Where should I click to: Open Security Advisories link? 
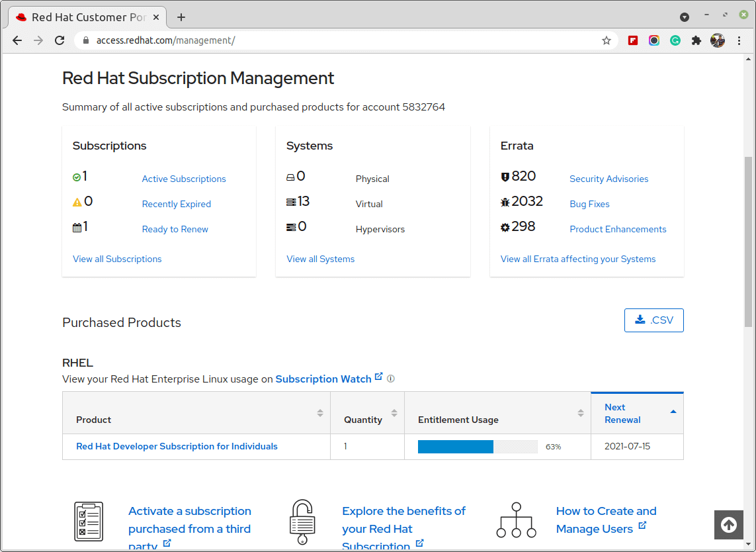pyautogui.click(x=609, y=179)
